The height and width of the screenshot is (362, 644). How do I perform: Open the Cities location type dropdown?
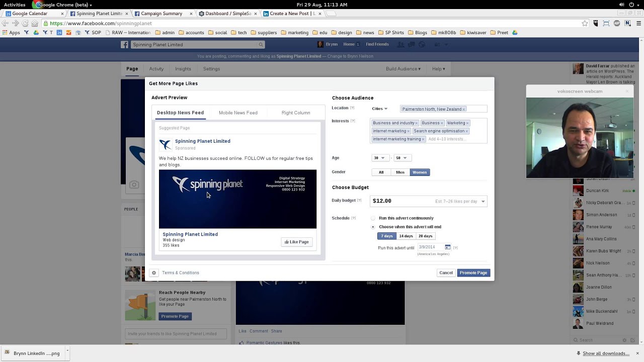[x=380, y=109]
